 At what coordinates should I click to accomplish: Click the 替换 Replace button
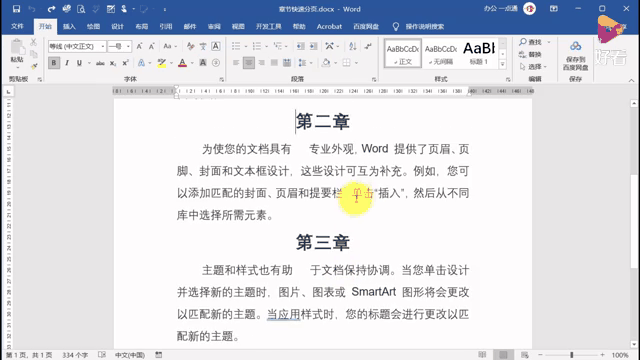click(531, 54)
